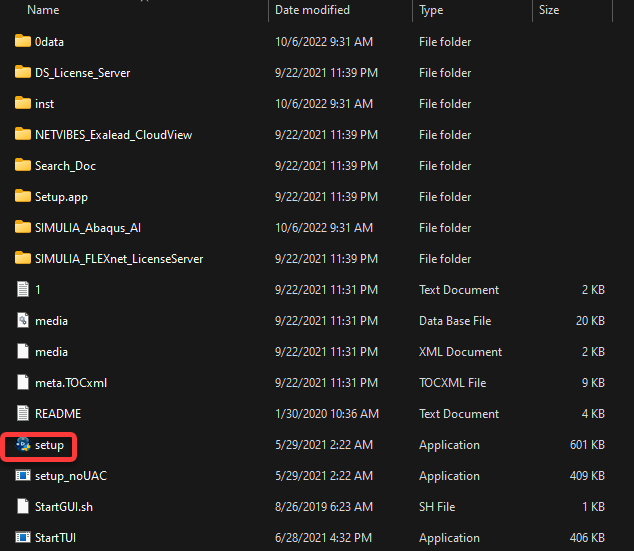The width and height of the screenshot is (634, 551).
Task: Click the media XML Document icon
Action: [x=23, y=351]
